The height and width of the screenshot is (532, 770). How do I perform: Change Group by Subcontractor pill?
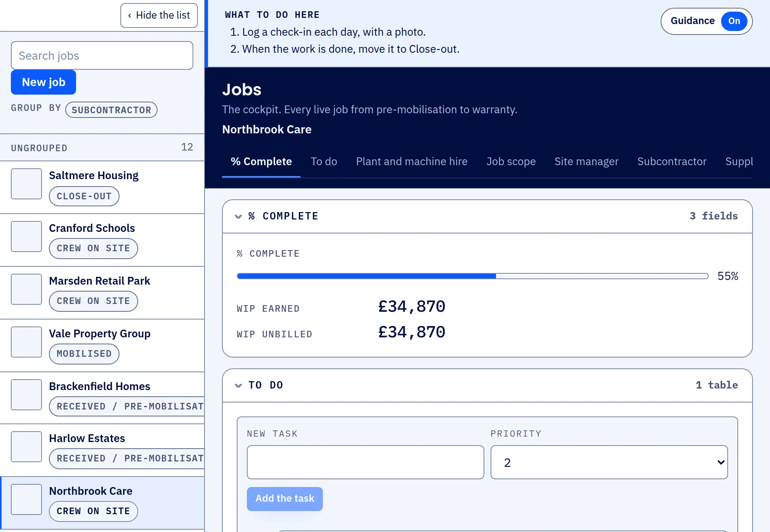pos(111,110)
